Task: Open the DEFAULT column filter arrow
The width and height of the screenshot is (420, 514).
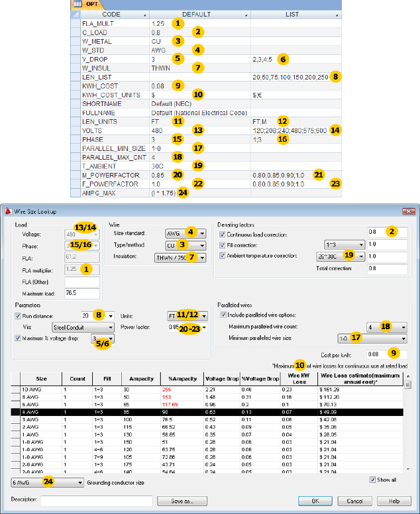Action: [246, 15]
